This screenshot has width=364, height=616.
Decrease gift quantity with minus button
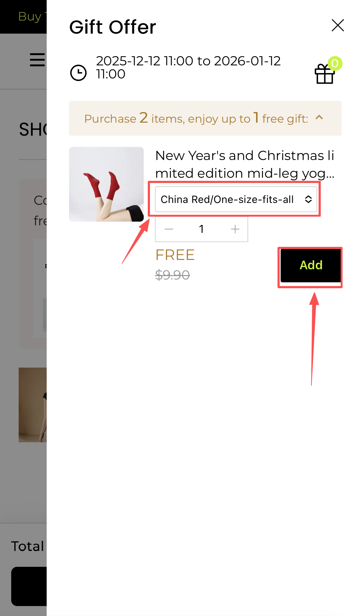169,229
